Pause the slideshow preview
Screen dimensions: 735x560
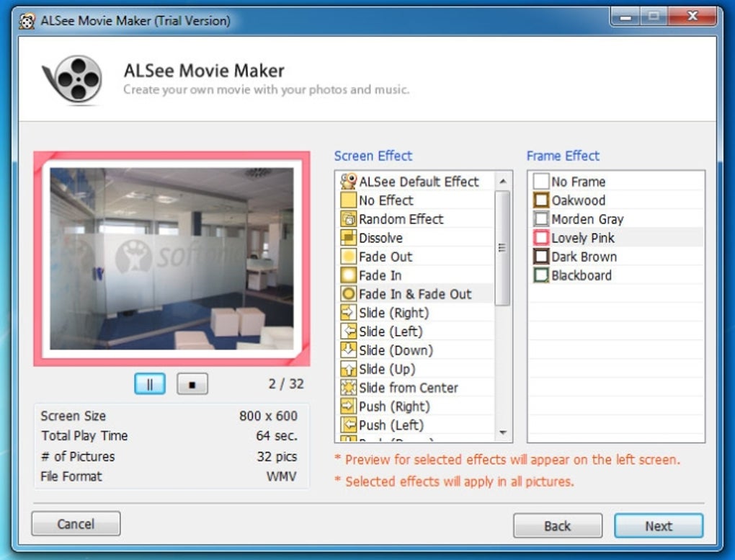point(149,383)
